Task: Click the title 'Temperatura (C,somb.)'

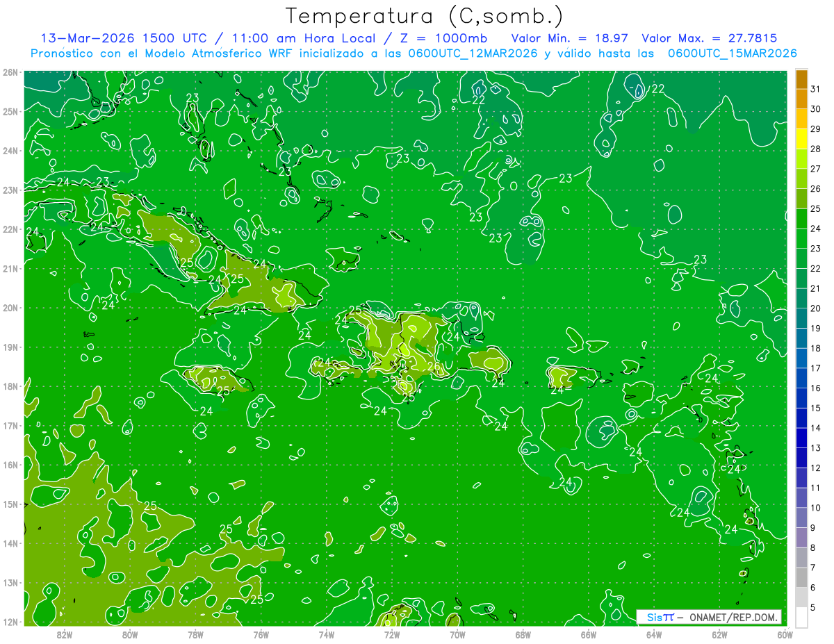Action: click(425, 16)
